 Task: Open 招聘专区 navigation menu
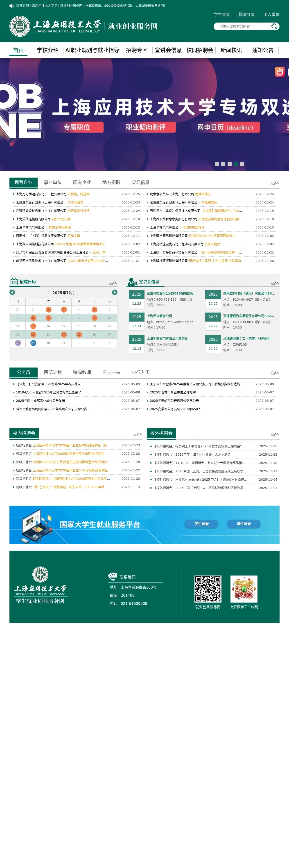coord(137,50)
